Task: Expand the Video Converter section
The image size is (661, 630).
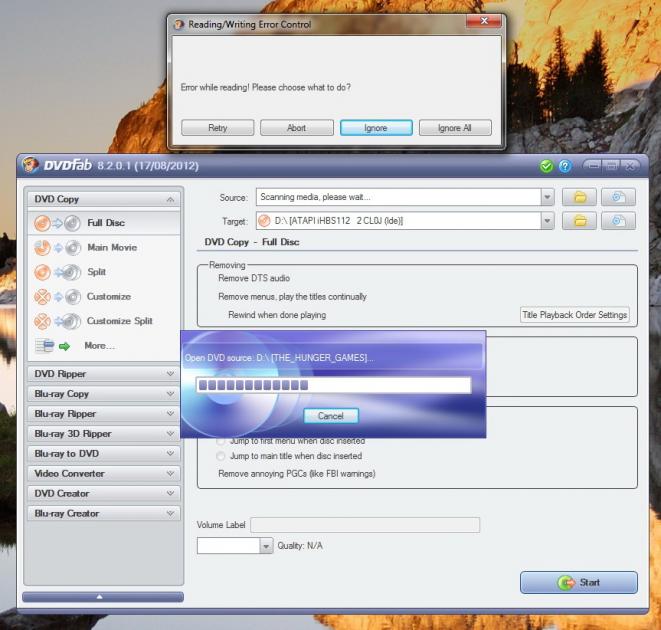Action: 170,474
